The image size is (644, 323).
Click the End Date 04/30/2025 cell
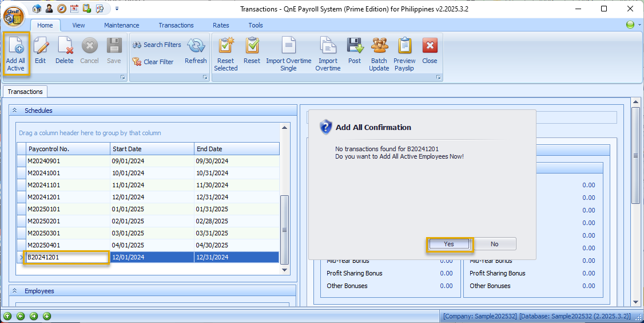237,245
